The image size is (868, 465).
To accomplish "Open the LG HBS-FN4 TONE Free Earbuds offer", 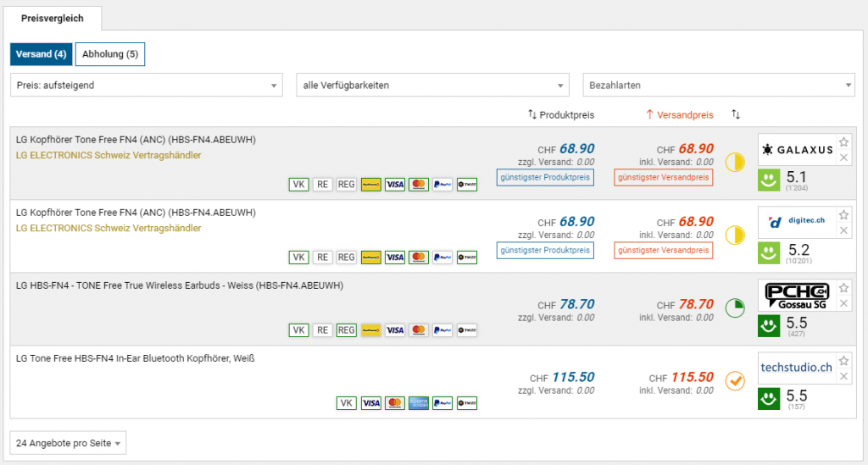I will tap(180, 285).
